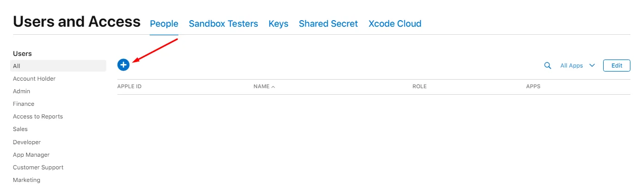The width and height of the screenshot is (644, 188).
Task: Filter users by Admin role
Action: tap(22, 91)
